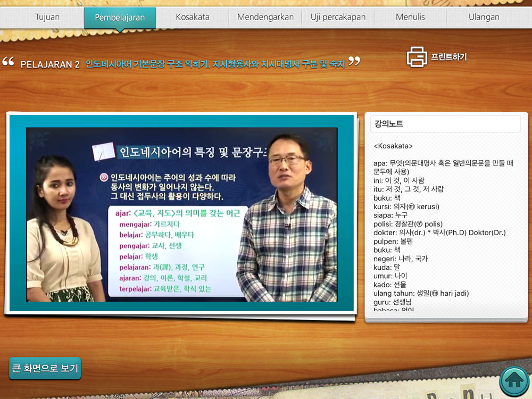Click the 'dokter' vocabulary line in notes

[439, 232]
